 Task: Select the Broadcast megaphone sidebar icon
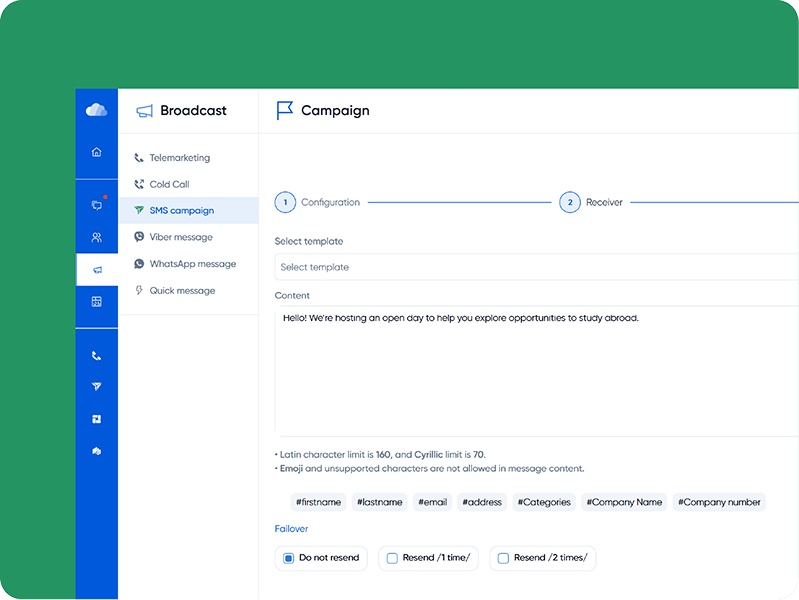click(x=97, y=270)
